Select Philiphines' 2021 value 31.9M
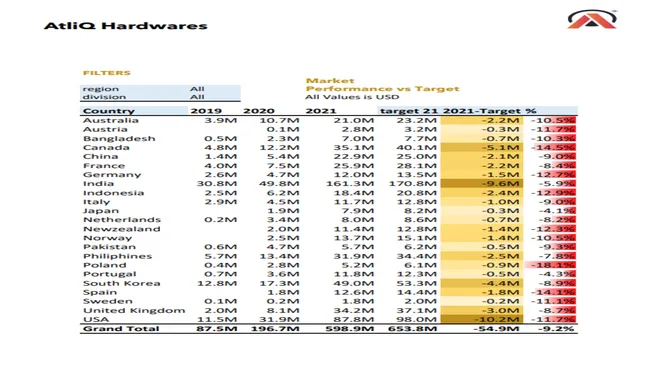This screenshot has width=650, height=366. coord(354,256)
